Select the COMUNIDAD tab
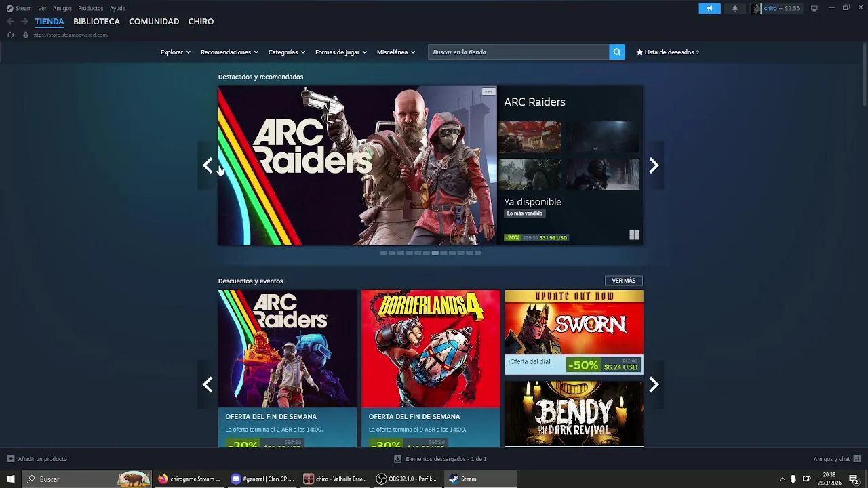This screenshot has height=488, width=868. point(154,22)
